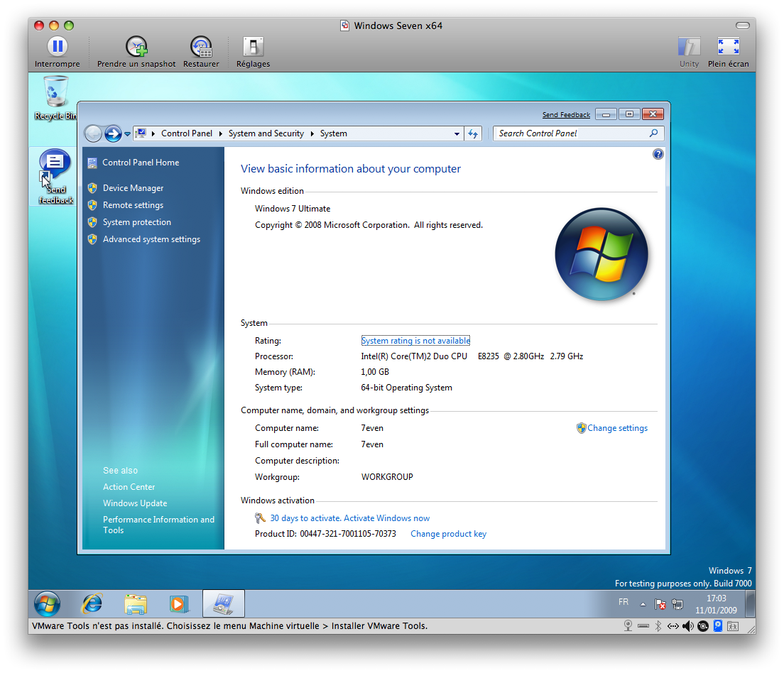
Task: Click the shared folders icon in VMware status bar
Action: tap(733, 626)
